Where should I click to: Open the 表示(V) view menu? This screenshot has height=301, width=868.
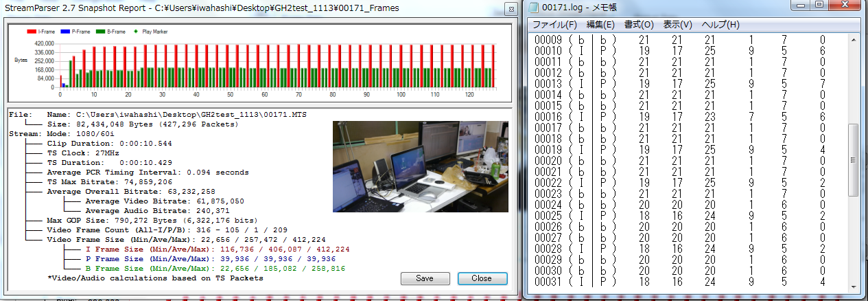pos(677,25)
